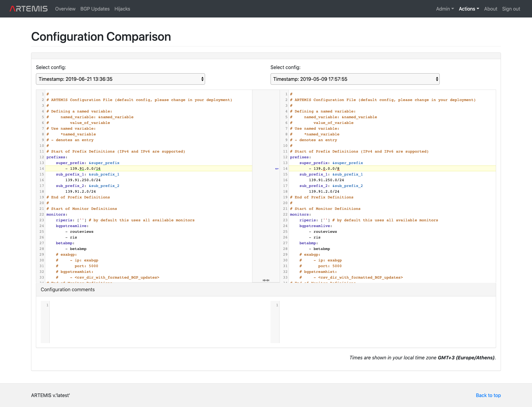Click the ARTEMIS logo in the navigation bar
The image size is (532, 407).
[28, 8]
